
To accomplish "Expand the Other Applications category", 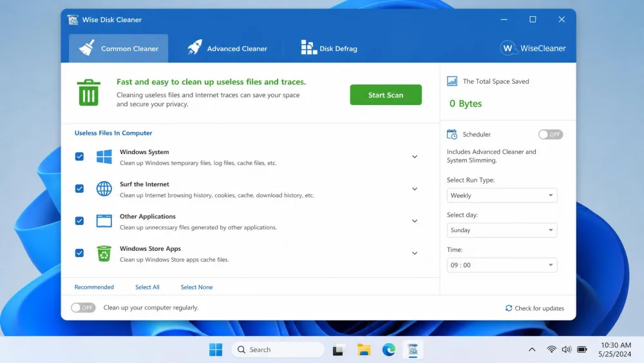I will click(414, 221).
